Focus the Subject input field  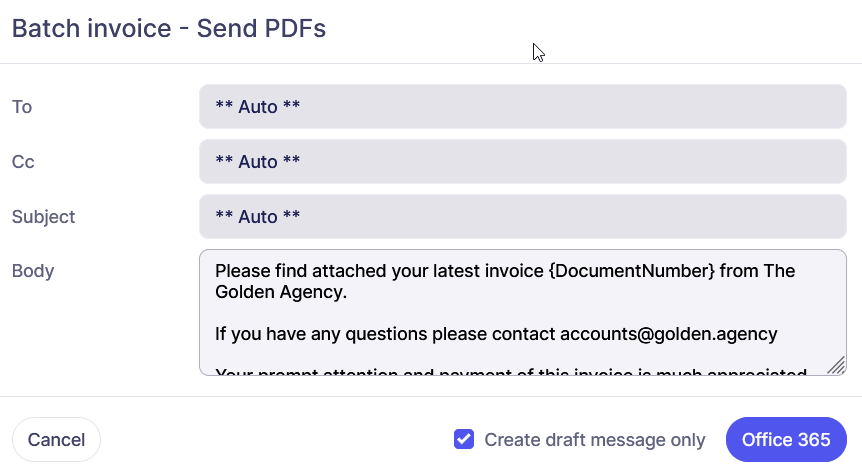(x=522, y=216)
